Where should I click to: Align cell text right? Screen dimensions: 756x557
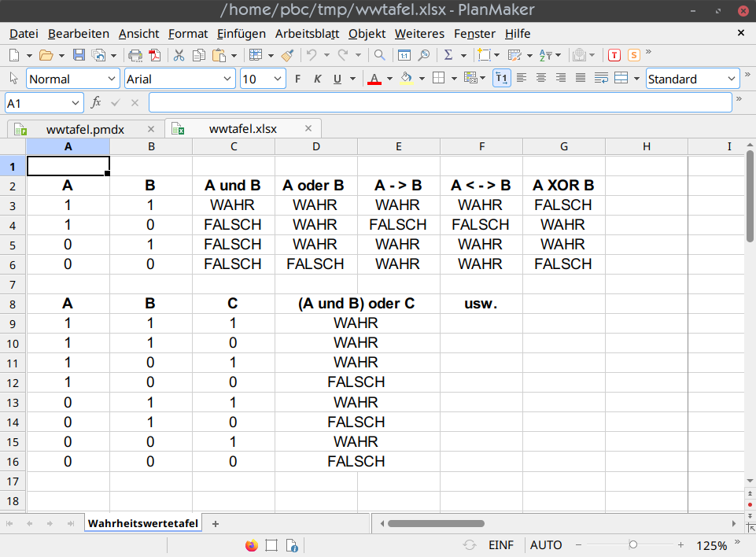click(x=561, y=78)
